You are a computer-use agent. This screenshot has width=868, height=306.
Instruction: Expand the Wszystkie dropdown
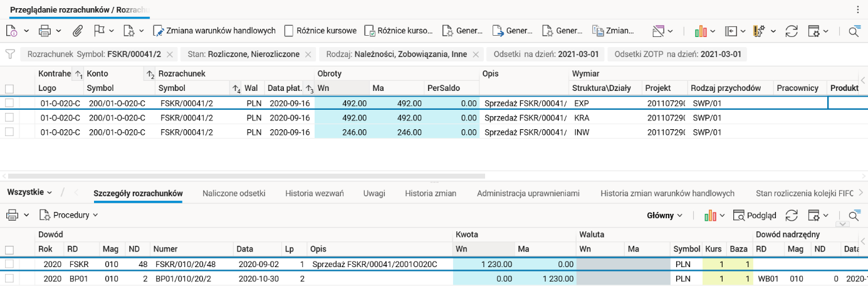pos(30,193)
